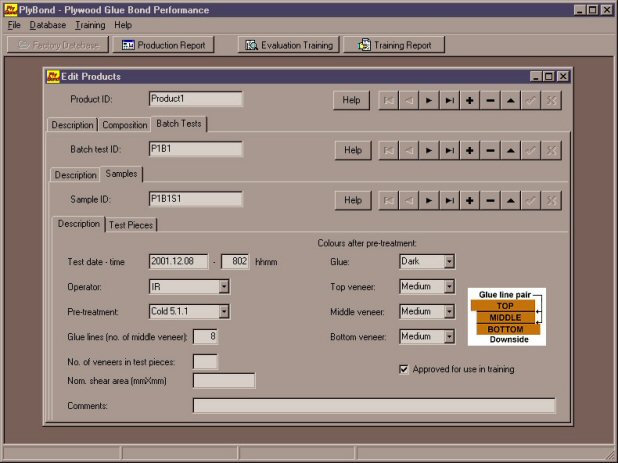
Task: Click edit triangle icon in Sample ID row
Action: [x=510, y=201]
